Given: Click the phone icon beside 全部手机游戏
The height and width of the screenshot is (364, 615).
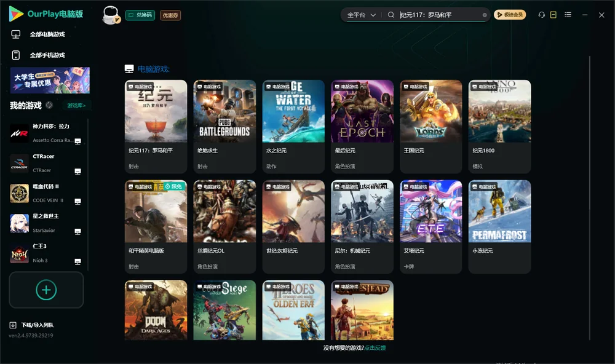Looking at the screenshot, I should pos(16,55).
